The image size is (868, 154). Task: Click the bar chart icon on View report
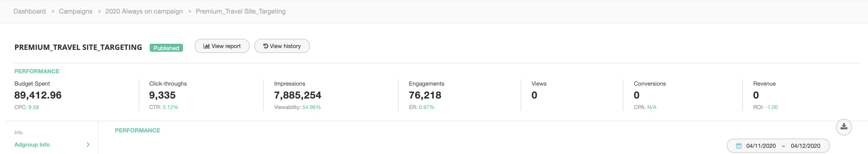point(206,46)
